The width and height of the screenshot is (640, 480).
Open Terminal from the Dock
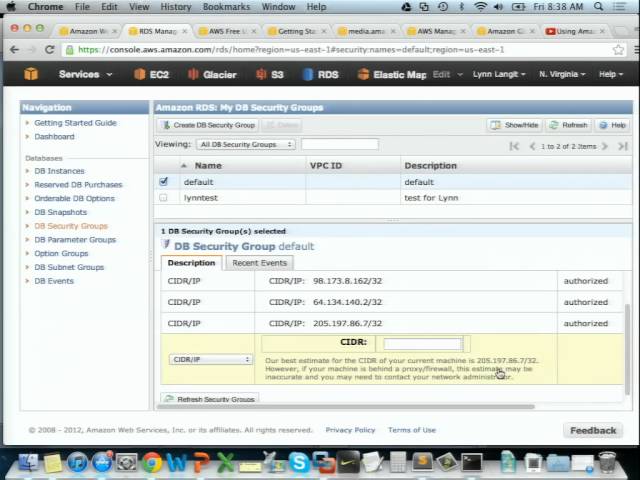(x=472, y=463)
